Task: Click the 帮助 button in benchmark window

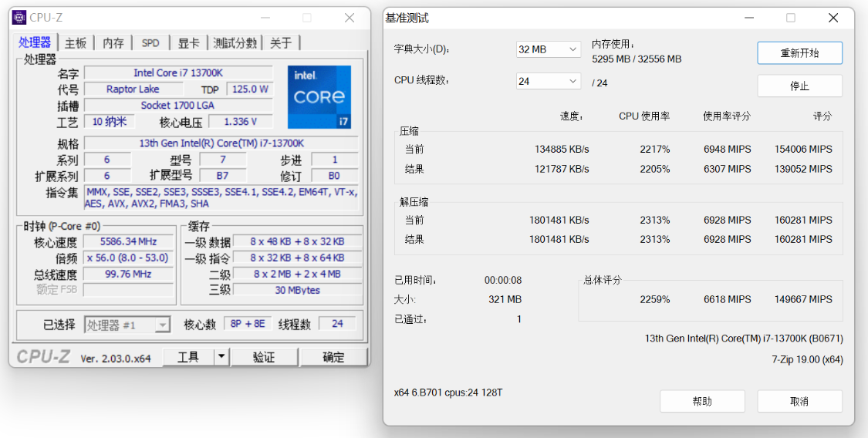Action: [x=702, y=401]
